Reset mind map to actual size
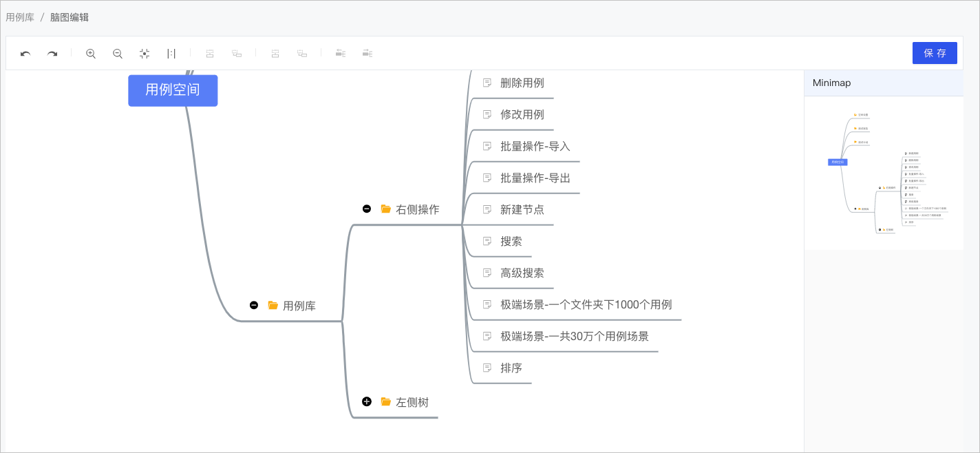 (171, 53)
